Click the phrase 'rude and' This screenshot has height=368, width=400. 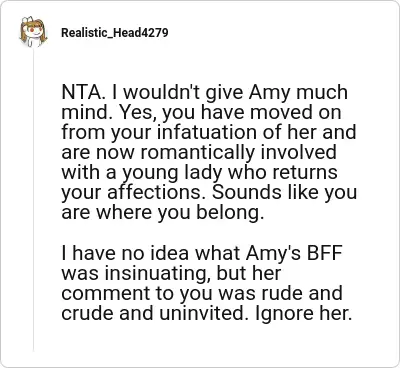[302, 293]
